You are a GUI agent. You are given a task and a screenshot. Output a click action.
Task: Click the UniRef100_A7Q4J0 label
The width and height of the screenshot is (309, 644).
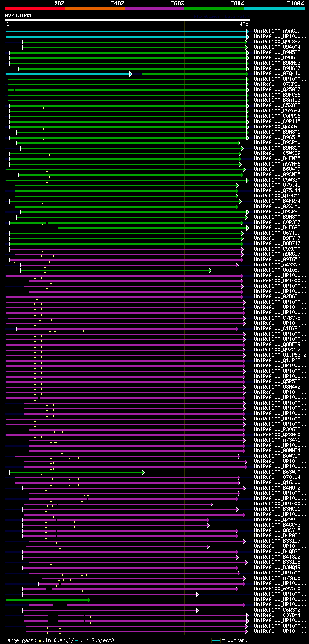pyautogui.click(x=277, y=73)
